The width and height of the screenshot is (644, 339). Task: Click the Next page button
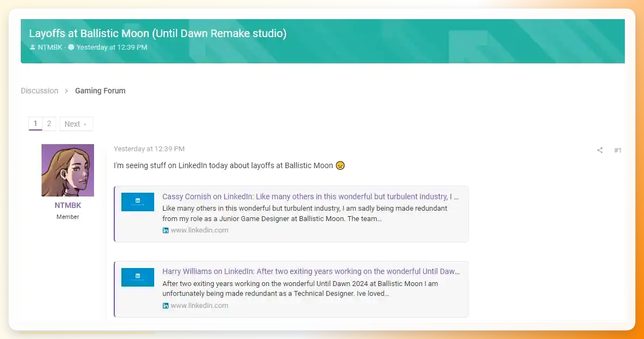click(76, 124)
